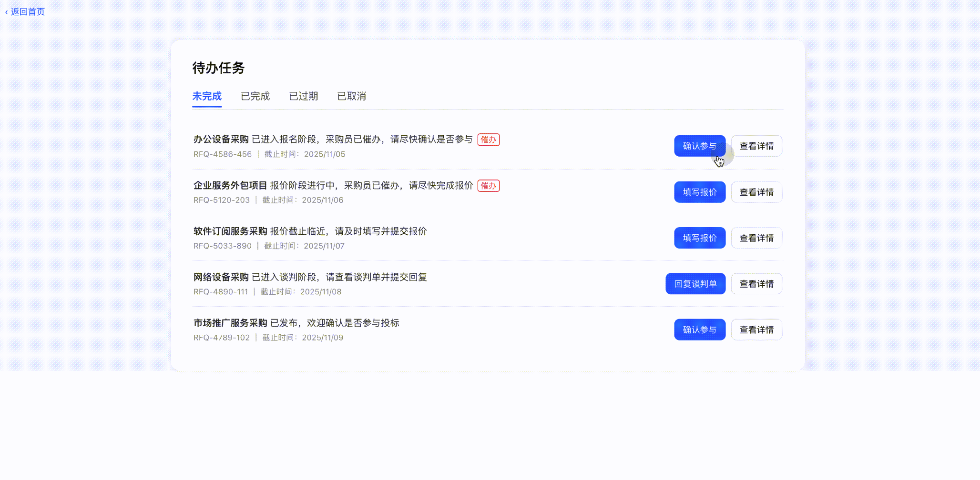This screenshot has height=480, width=980.
Task: Open the 返回首页 link
Action: [28, 11]
